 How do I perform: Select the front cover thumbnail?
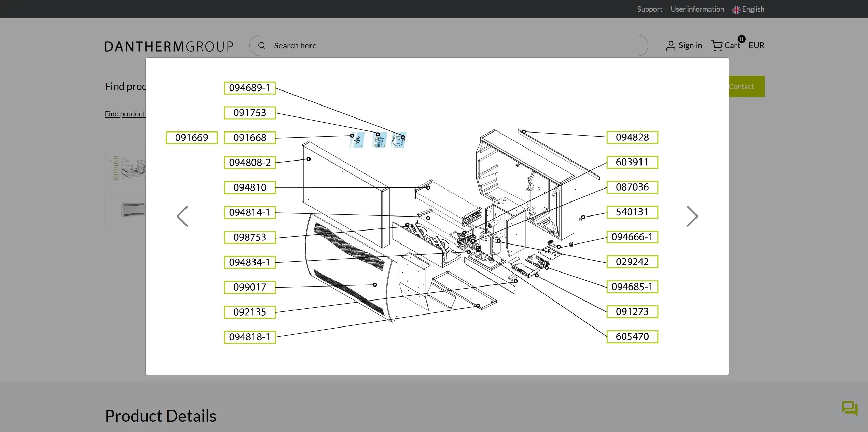[125, 209]
